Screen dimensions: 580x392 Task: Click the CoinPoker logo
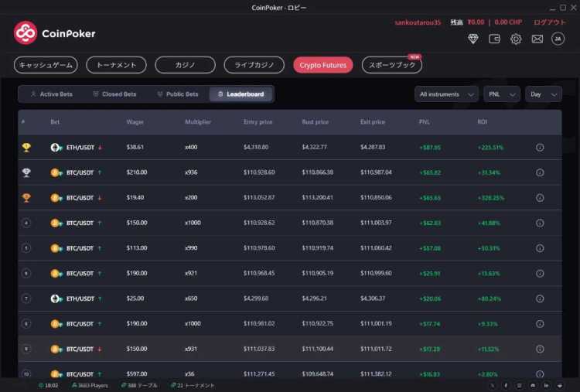click(54, 32)
